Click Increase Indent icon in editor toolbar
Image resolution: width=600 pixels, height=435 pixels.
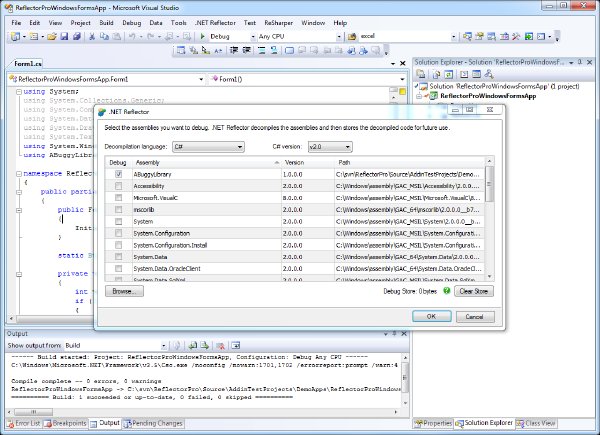247,50
